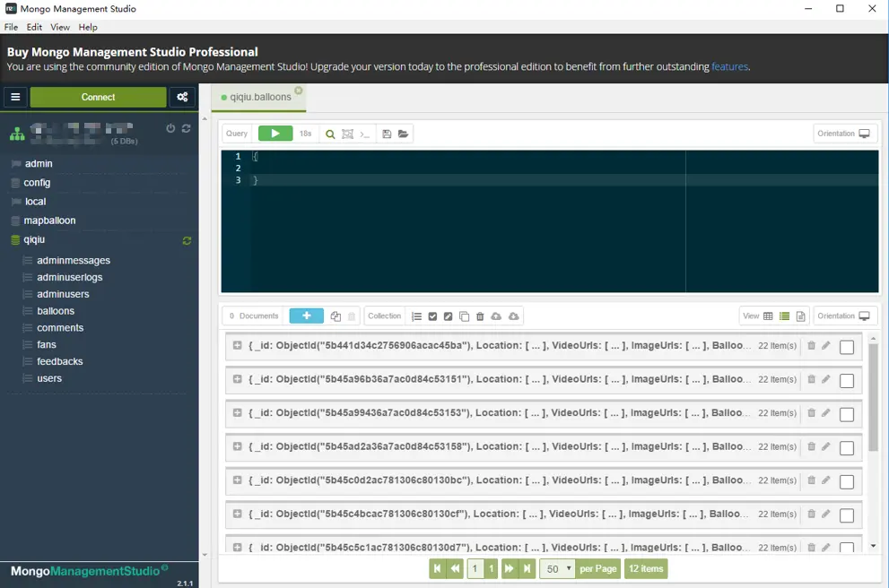Select the mapballoon database

[49, 220]
